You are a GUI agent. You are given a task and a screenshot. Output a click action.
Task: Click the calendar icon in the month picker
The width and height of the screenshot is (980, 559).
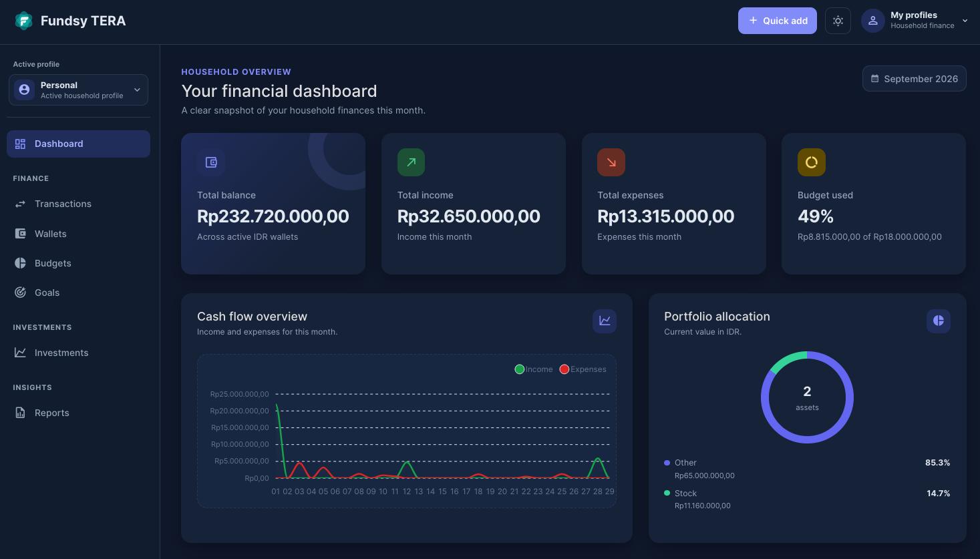(x=874, y=79)
